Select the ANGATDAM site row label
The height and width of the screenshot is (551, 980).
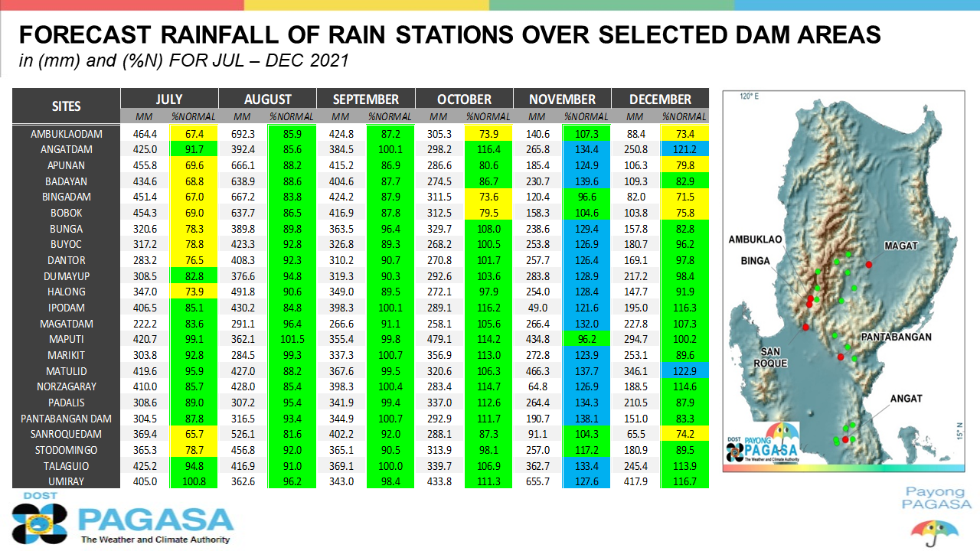click(67, 150)
